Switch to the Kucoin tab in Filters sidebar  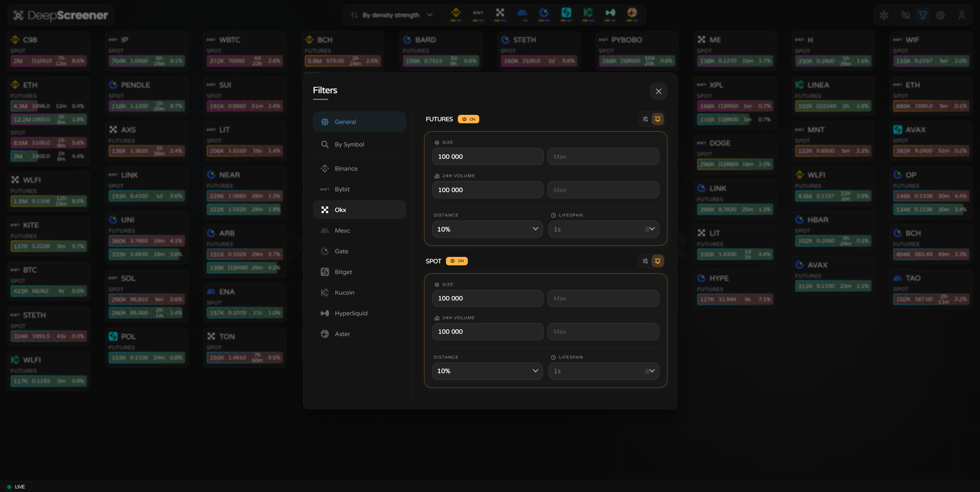coord(359,292)
